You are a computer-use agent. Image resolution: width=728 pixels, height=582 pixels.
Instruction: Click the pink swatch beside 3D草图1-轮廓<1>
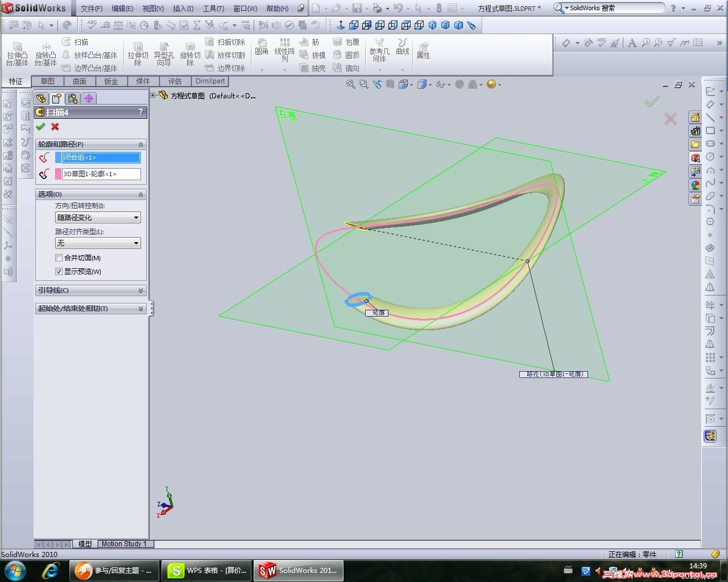point(58,174)
